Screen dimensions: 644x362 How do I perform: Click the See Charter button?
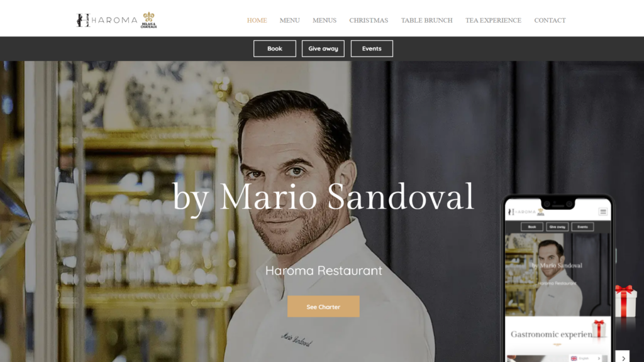pyautogui.click(x=323, y=307)
